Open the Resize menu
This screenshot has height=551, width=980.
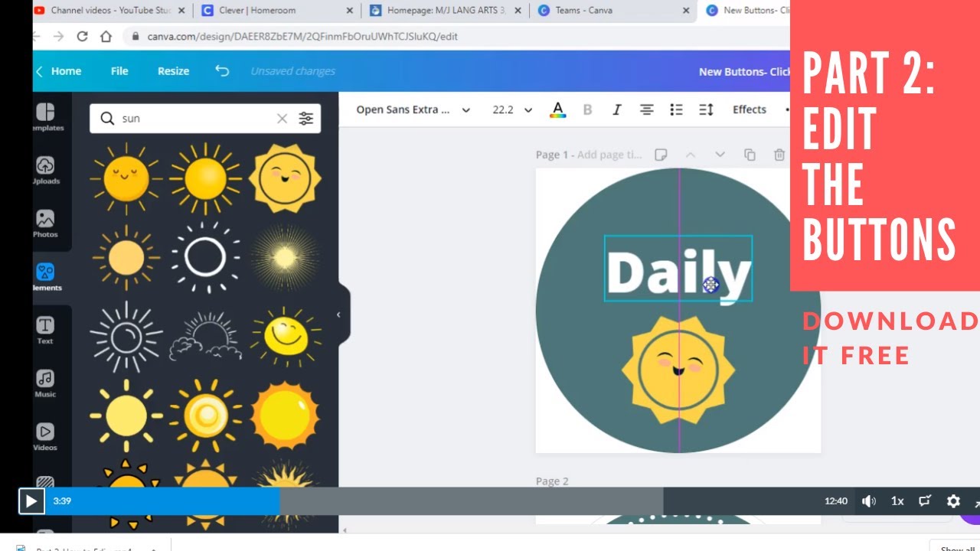[174, 71]
